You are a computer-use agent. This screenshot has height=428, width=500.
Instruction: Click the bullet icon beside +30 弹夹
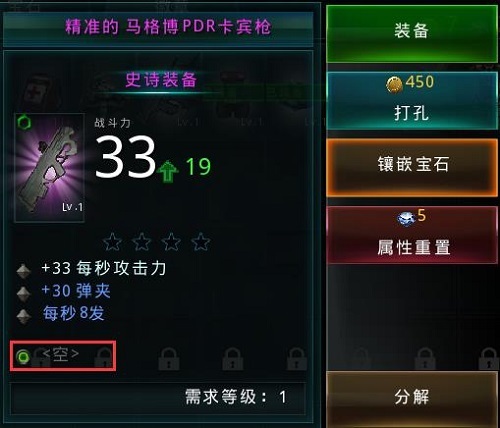(x=24, y=294)
